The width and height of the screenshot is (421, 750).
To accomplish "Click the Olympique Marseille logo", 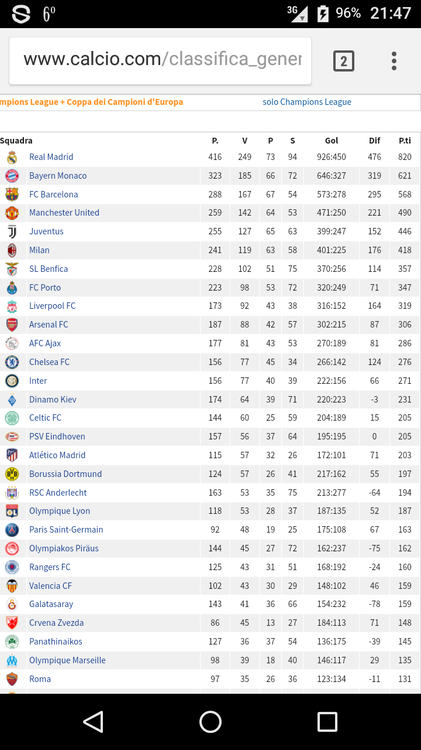I will pyautogui.click(x=12, y=660).
